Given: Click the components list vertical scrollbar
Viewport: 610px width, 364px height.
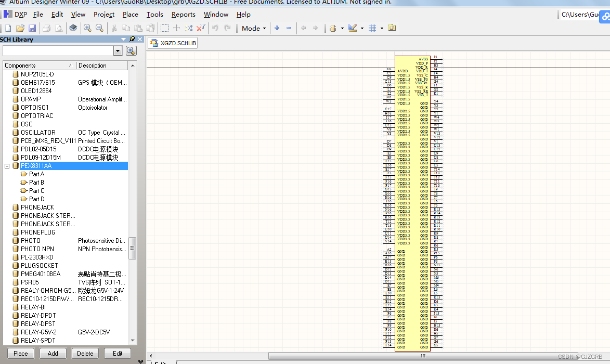Looking at the screenshot, I should click(x=133, y=249).
